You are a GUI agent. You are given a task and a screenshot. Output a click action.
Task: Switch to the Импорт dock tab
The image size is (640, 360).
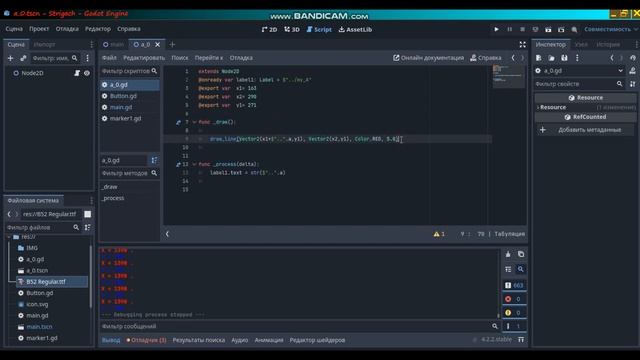44,44
